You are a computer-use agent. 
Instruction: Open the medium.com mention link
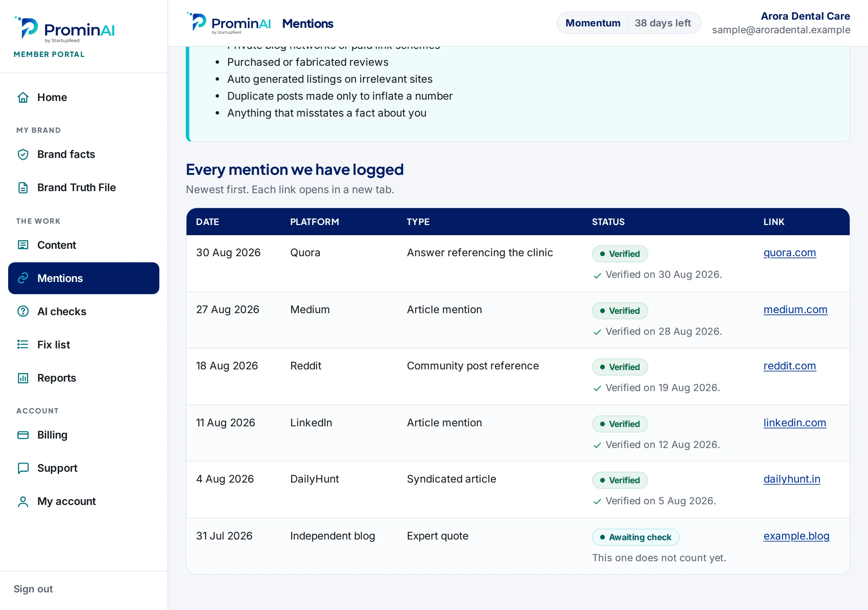click(795, 309)
